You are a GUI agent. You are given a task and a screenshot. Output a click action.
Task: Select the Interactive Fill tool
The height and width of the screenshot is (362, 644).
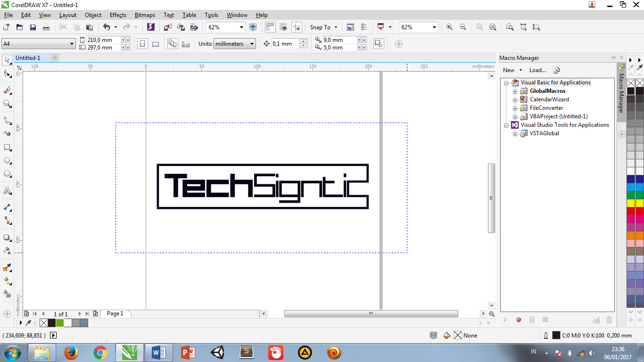tap(7, 281)
